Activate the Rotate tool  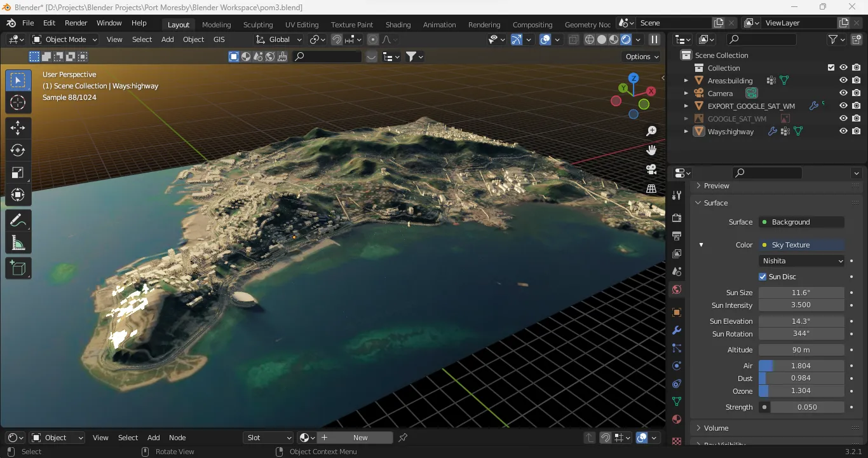[x=18, y=150]
